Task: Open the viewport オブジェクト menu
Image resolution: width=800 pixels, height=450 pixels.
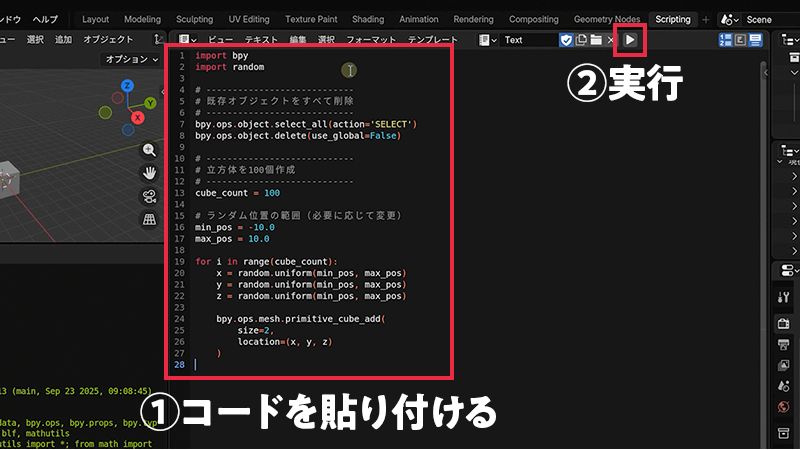Action: point(108,39)
